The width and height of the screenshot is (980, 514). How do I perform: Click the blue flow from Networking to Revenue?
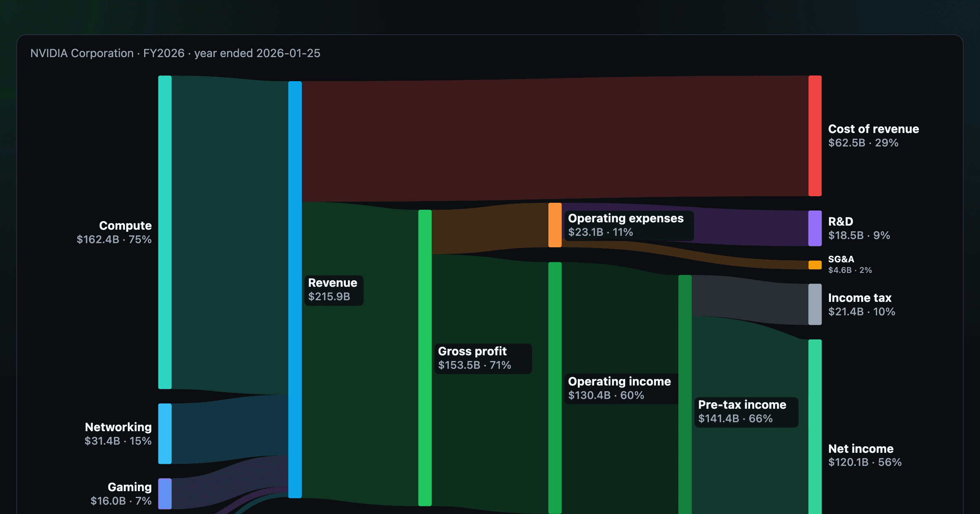[x=230, y=429]
